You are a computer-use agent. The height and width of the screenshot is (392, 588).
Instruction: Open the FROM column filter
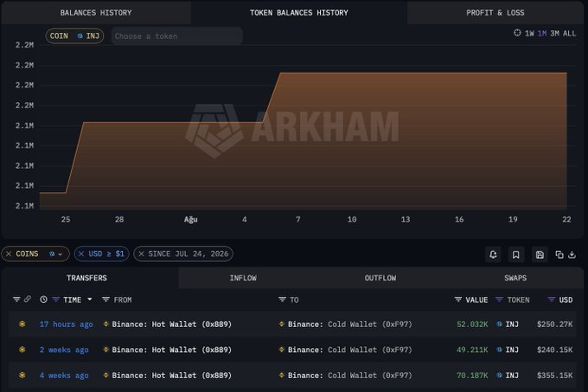pyautogui.click(x=105, y=299)
